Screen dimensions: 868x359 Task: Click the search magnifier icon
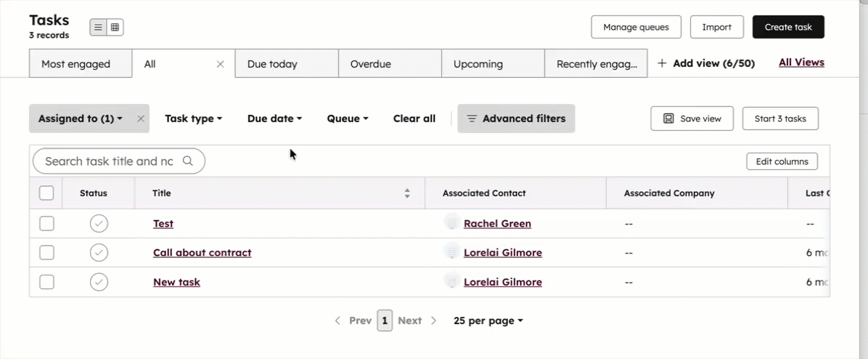tap(188, 161)
